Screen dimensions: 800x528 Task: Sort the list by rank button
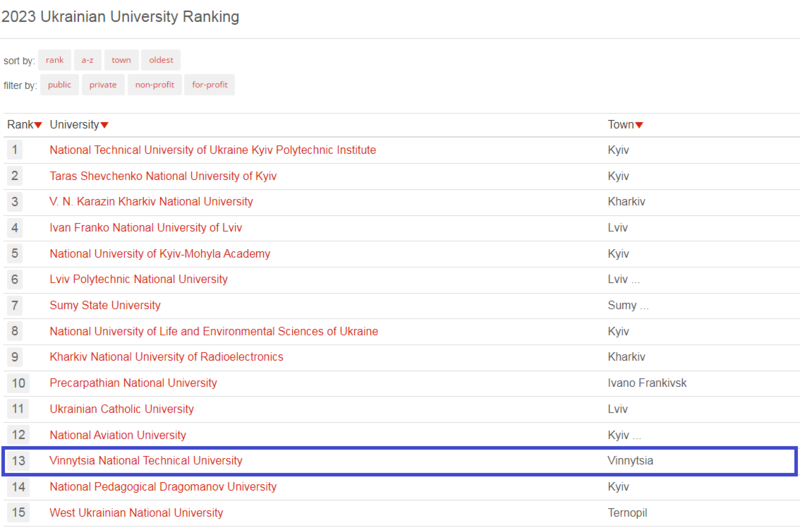[54, 60]
